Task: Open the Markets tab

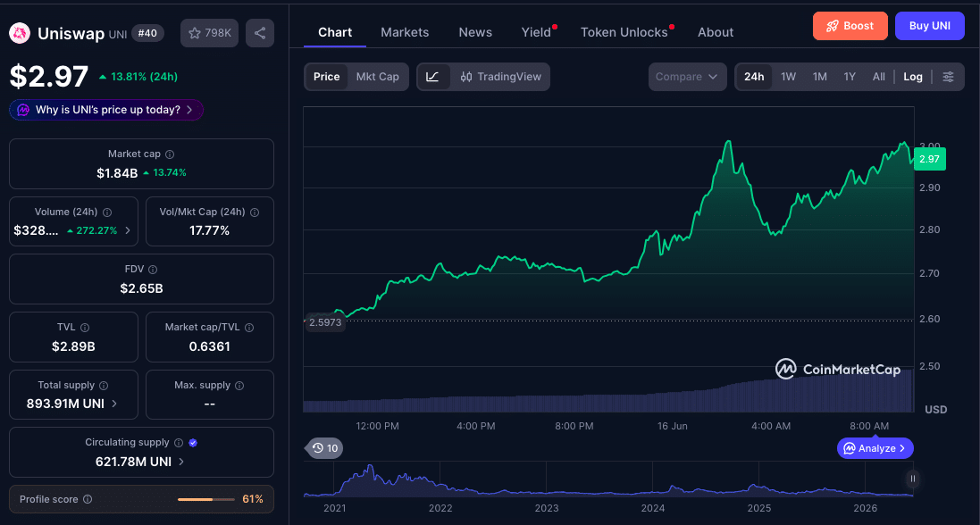Action: coord(405,32)
